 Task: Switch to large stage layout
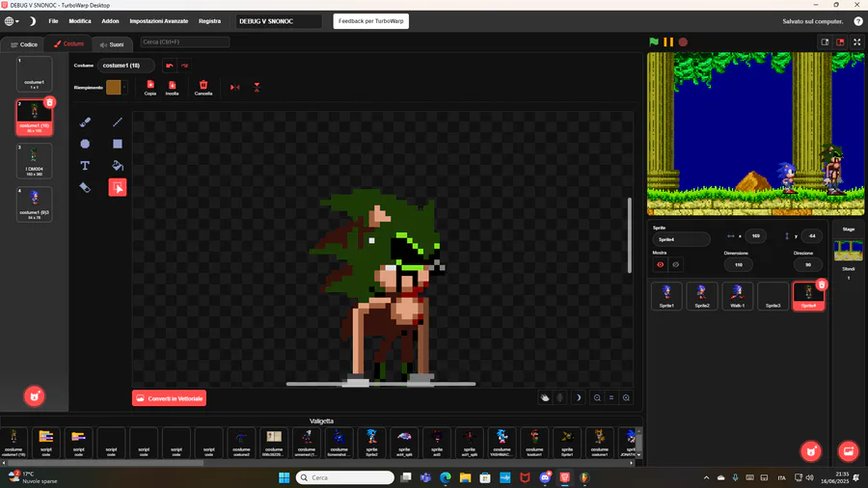click(x=840, y=42)
